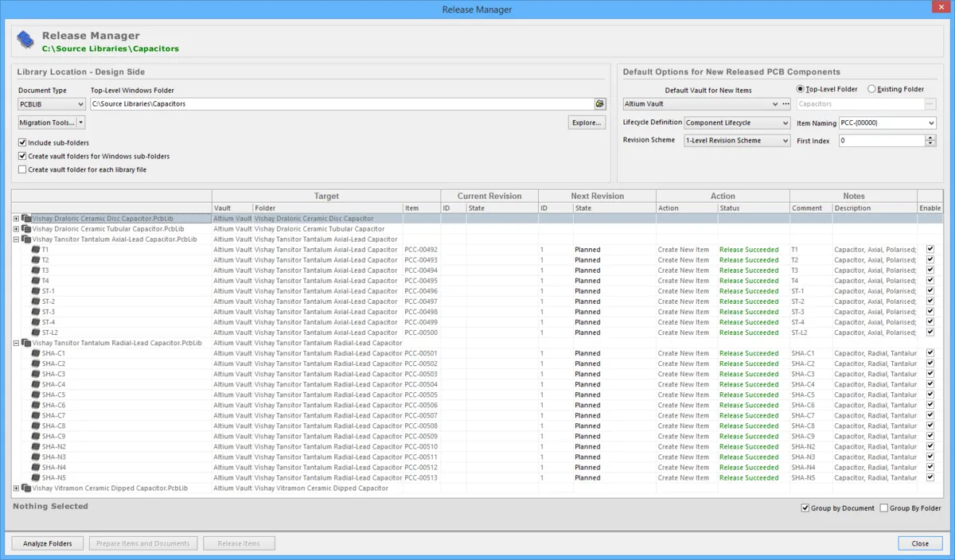Click the Close button

(920, 543)
